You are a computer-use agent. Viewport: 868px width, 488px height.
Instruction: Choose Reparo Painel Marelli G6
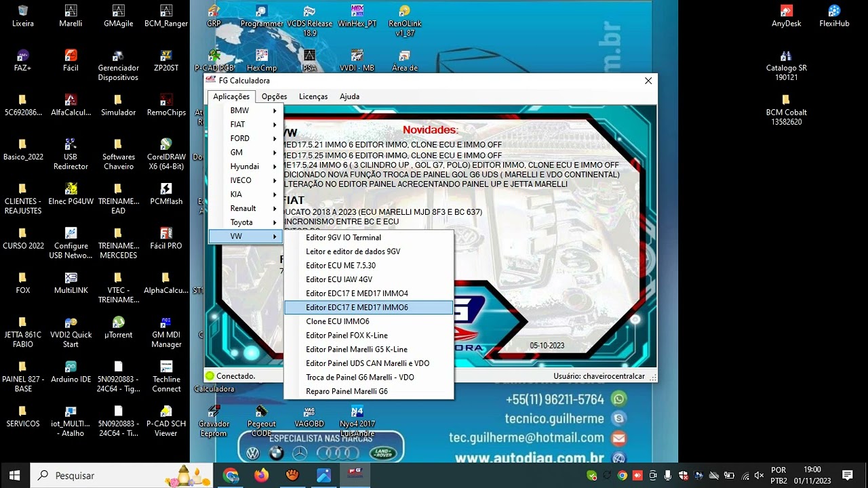(x=369, y=392)
